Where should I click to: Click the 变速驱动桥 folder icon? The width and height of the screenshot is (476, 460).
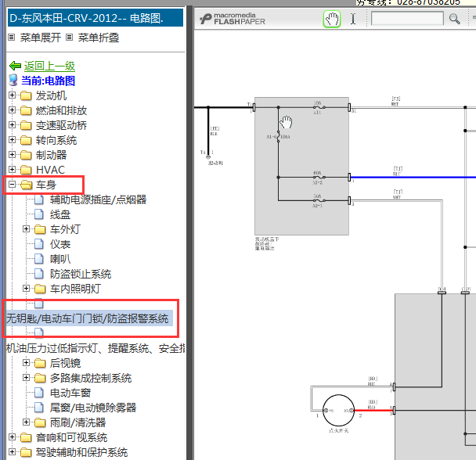click(x=26, y=125)
